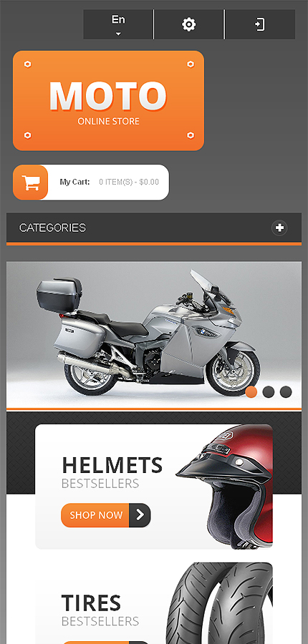308x644 pixels.
Task: Click the arrow next to Shop Now
Action: [x=140, y=515]
